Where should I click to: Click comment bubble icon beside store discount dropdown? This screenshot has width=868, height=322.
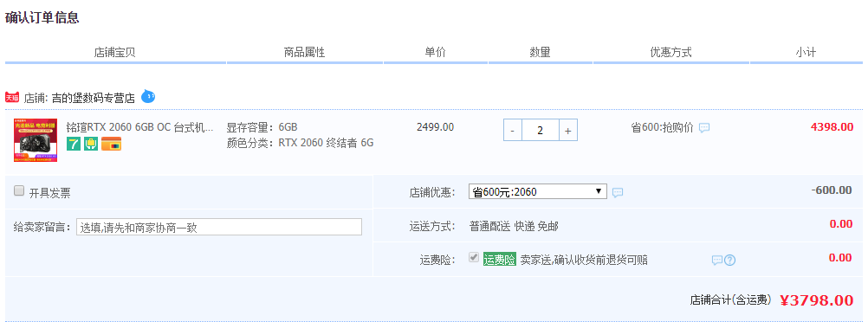[x=618, y=192]
